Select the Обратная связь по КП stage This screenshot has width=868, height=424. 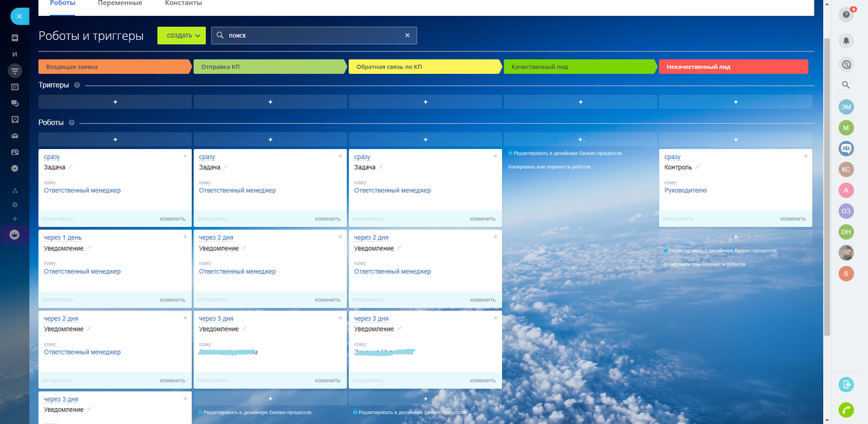point(425,67)
